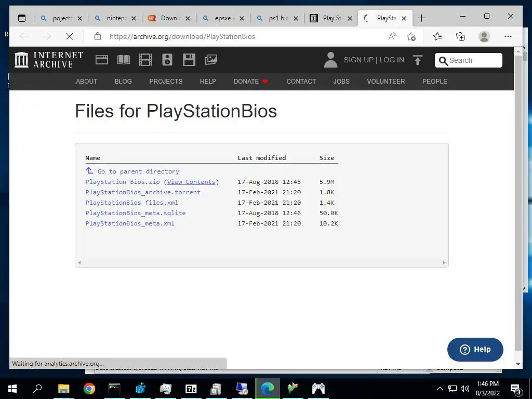Viewport: 532px width, 399px height.
Task: Close the epsxe tab
Action: [x=242, y=18]
